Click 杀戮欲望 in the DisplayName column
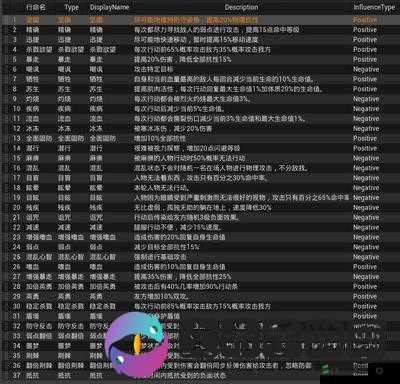This screenshot has width=400, height=384. point(102,50)
